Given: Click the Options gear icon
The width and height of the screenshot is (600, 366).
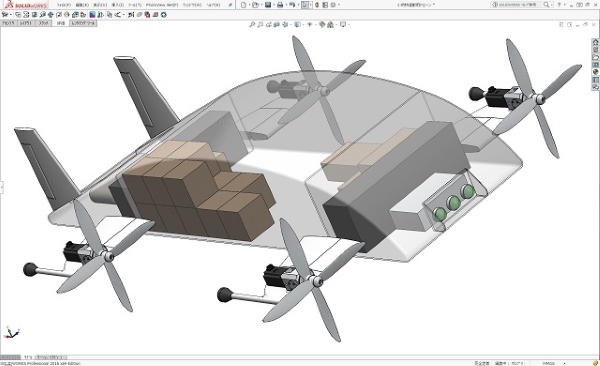Looking at the screenshot, I should tap(333, 5).
